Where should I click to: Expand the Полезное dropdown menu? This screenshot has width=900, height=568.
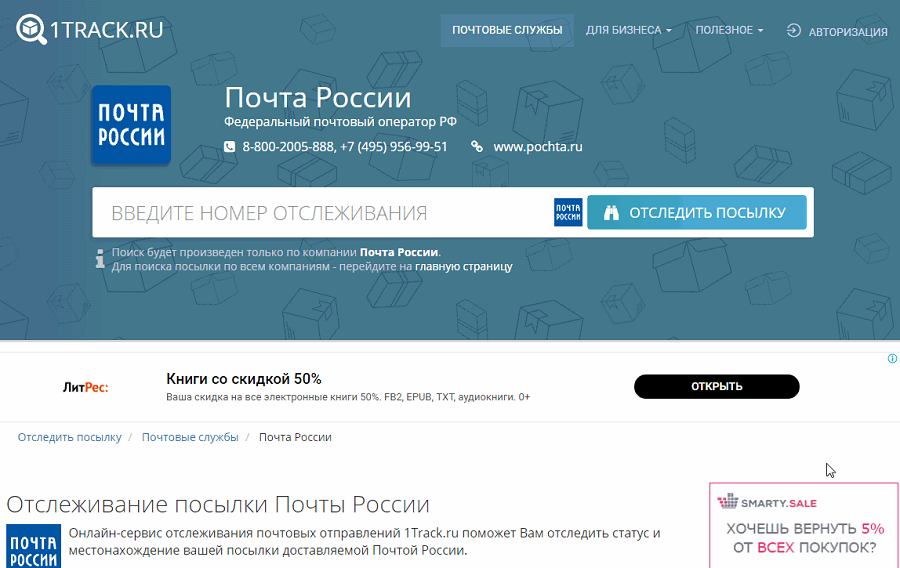729,30
